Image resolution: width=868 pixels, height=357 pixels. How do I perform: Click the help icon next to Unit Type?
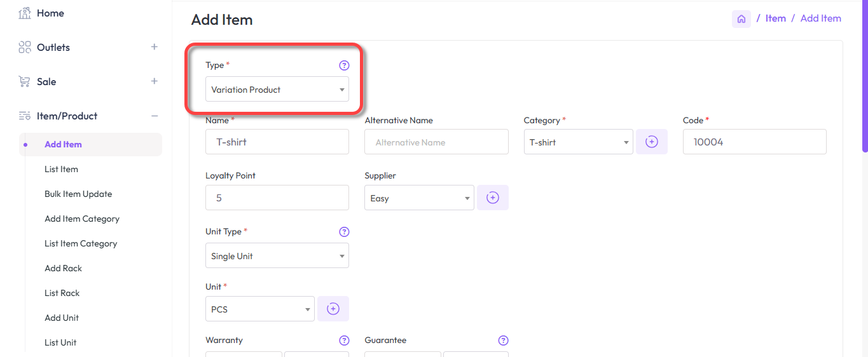(x=344, y=232)
